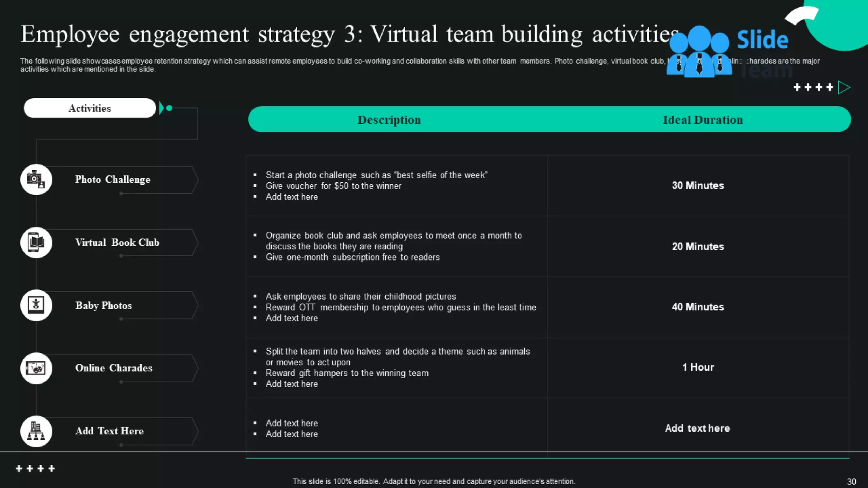Click the green arrow marker next to Activities
Image resolution: width=868 pixels, height=488 pixels.
point(162,108)
